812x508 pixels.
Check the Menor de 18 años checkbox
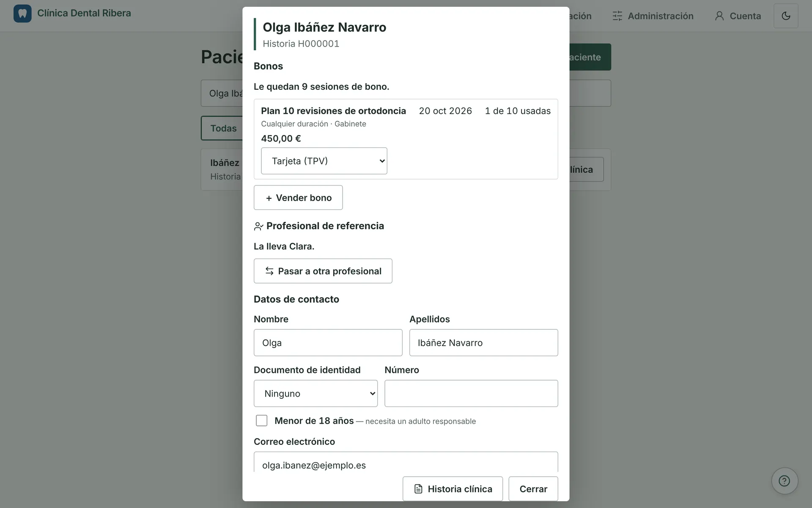pyautogui.click(x=262, y=420)
